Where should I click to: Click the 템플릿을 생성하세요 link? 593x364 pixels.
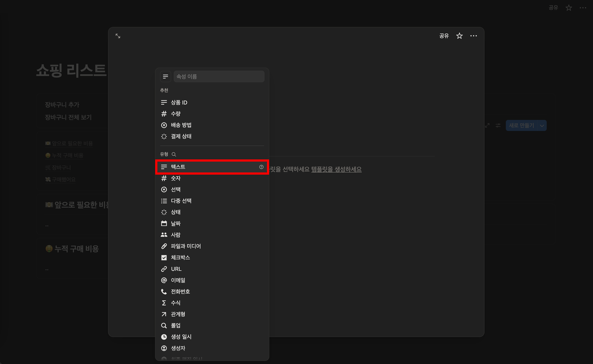(336, 169)
